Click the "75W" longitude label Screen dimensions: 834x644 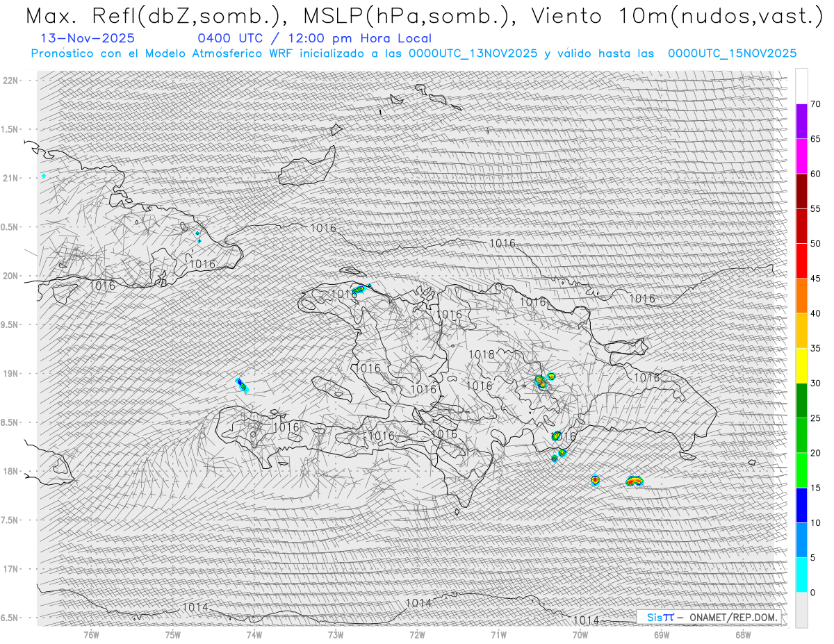coord(173,634)
